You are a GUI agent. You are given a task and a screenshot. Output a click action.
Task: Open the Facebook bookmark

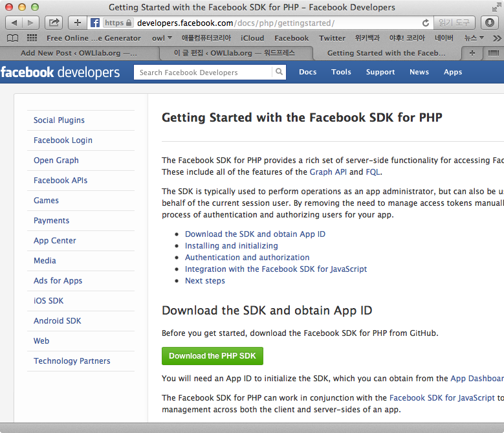(291, 38)
